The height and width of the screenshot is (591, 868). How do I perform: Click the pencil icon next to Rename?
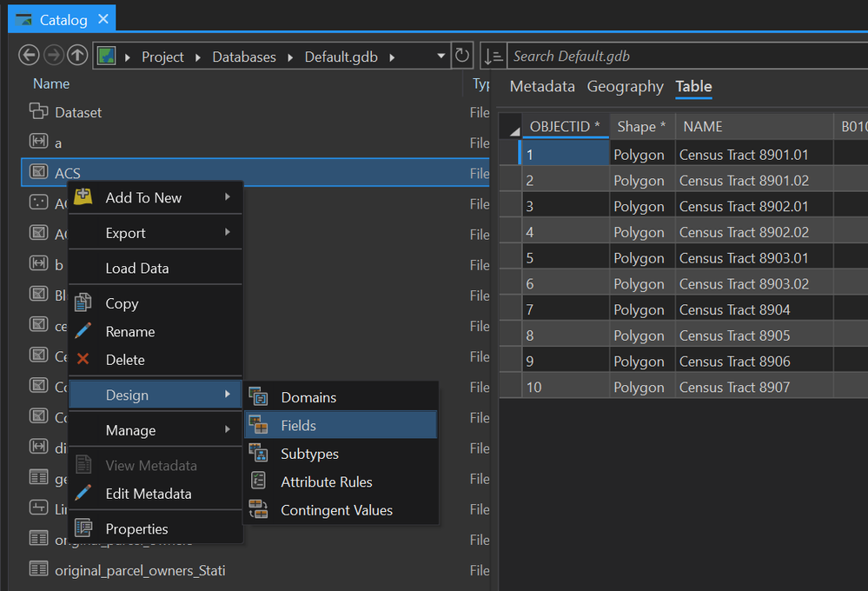click(83, 331)
